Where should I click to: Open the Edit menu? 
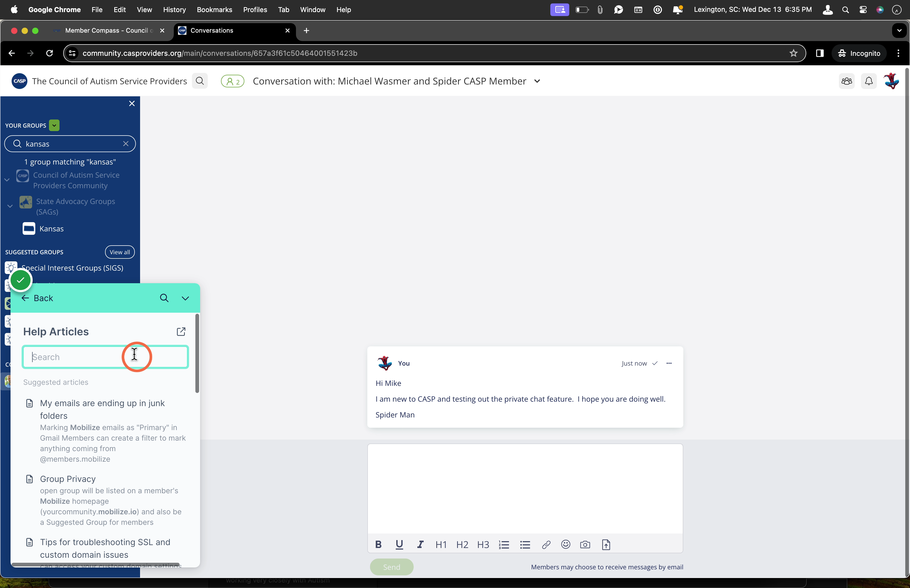[x=120, y=9]
